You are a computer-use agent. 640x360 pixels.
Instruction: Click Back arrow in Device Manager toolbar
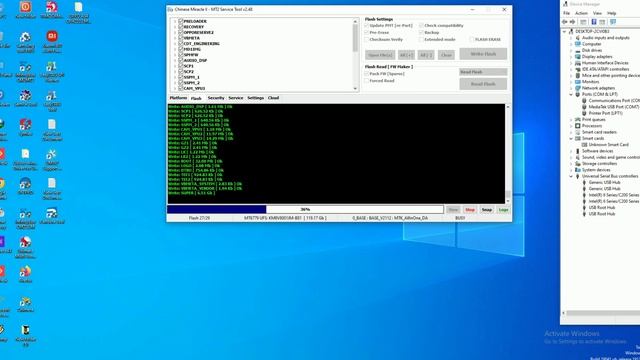tap(565, 22)
